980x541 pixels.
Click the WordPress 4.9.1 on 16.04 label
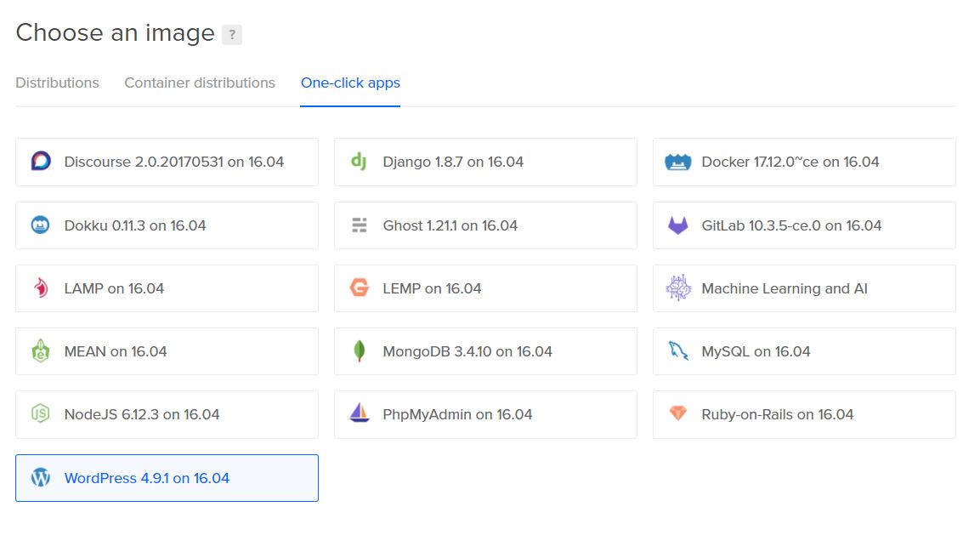pyautogui.click(x=147, y=478)
